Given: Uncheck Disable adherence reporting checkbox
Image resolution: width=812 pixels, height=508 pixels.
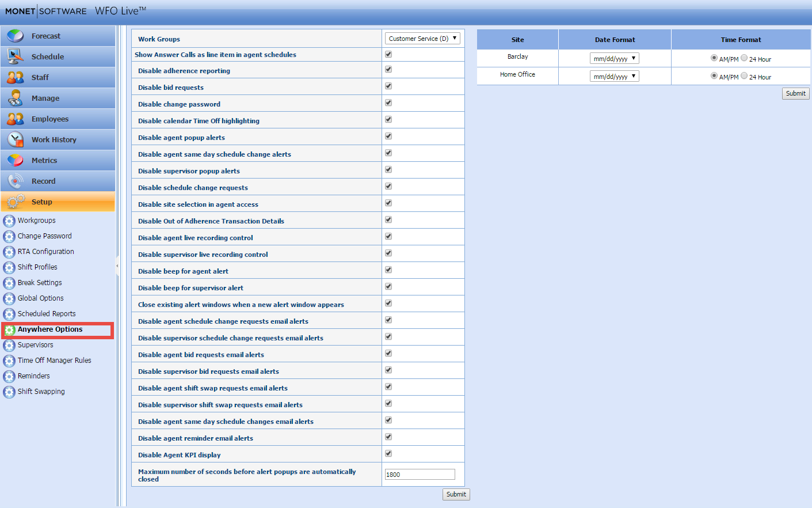Looking at the screenshot, I should (x=388, y=70).
